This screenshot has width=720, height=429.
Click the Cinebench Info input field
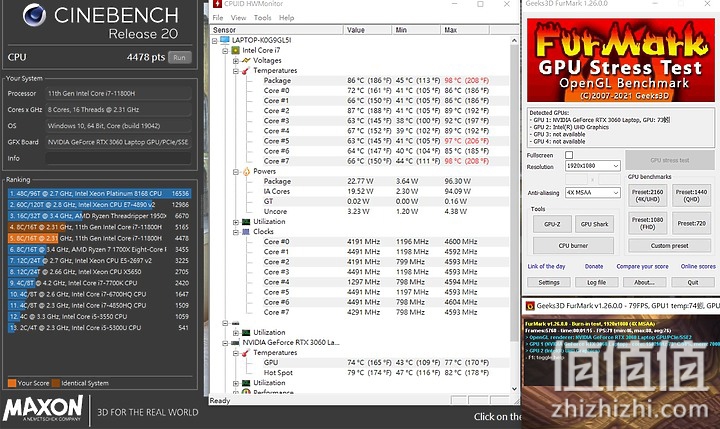tap(118, 158)
